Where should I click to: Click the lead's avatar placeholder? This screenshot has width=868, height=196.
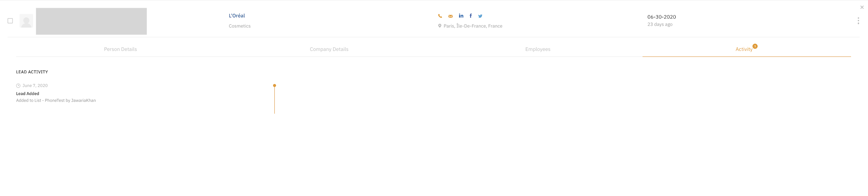click(26, 21)
